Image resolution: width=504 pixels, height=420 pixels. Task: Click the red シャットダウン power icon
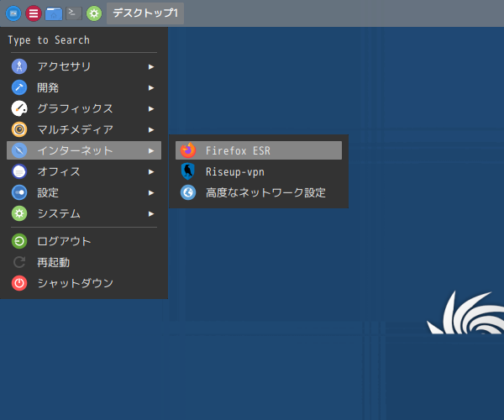[19, 283]
